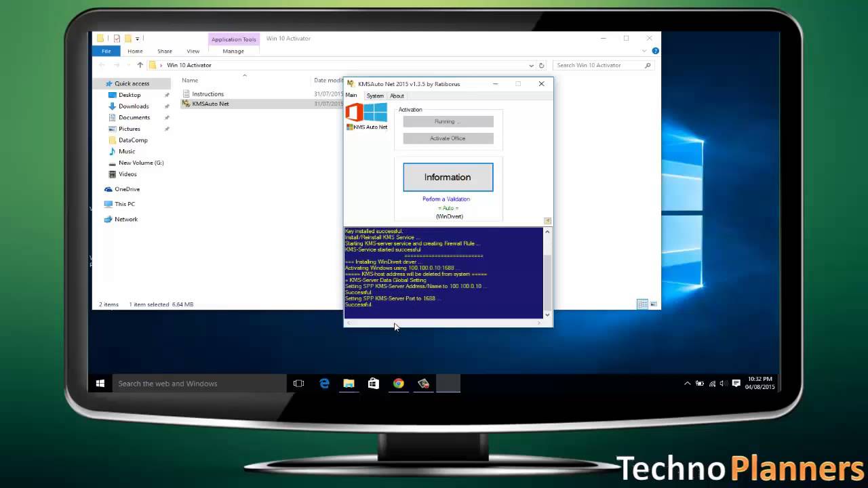Click the Activate Office button
Image resolution: width=868 pixels, height=488 pixels.
pos(448,138)
